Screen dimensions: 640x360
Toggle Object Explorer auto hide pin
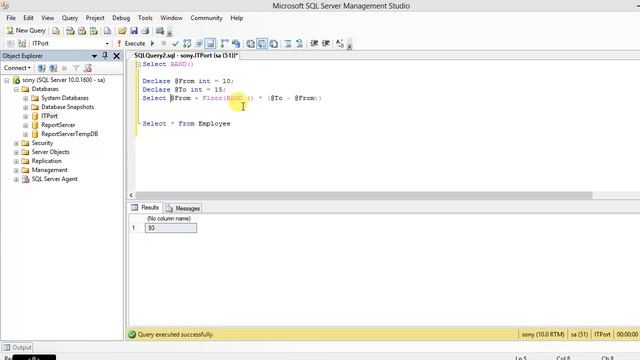coord(105,56)
